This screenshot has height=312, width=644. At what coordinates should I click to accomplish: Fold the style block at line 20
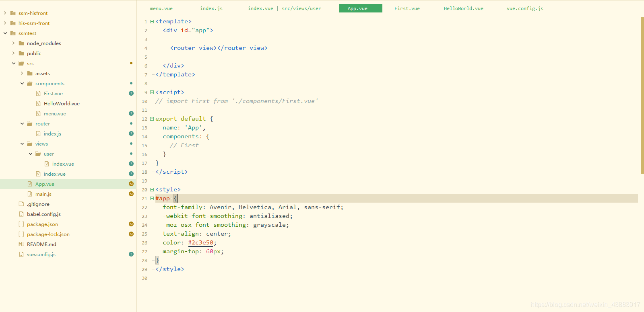coord(152,190)
